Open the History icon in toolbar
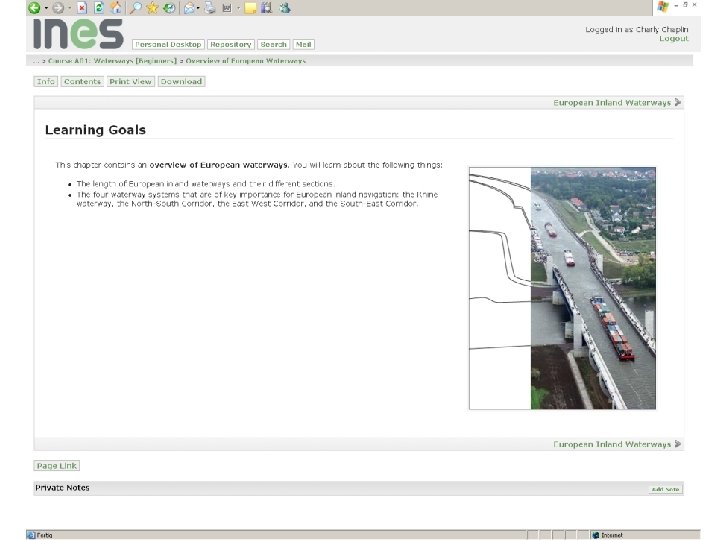 (x=169, y=7)
